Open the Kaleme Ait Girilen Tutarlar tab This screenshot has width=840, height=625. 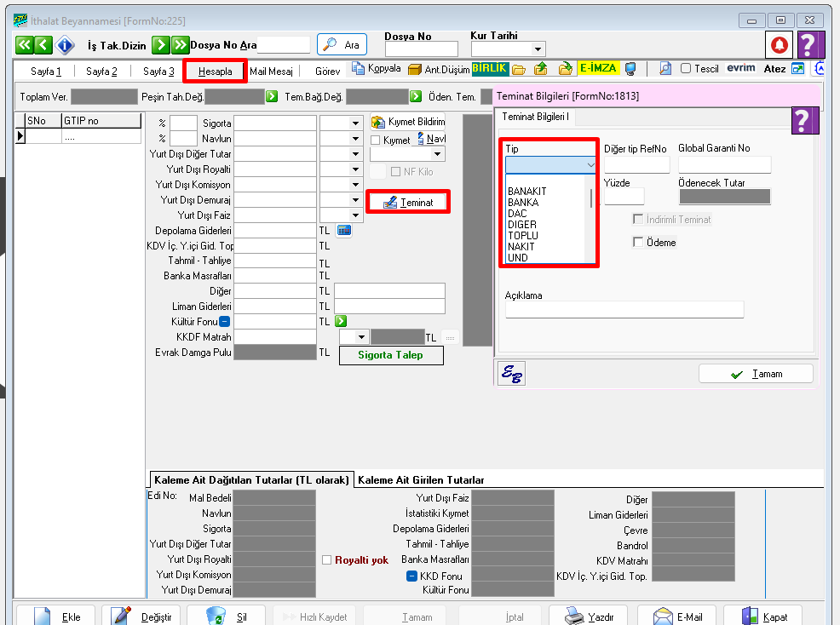click(x=421, y=480)
